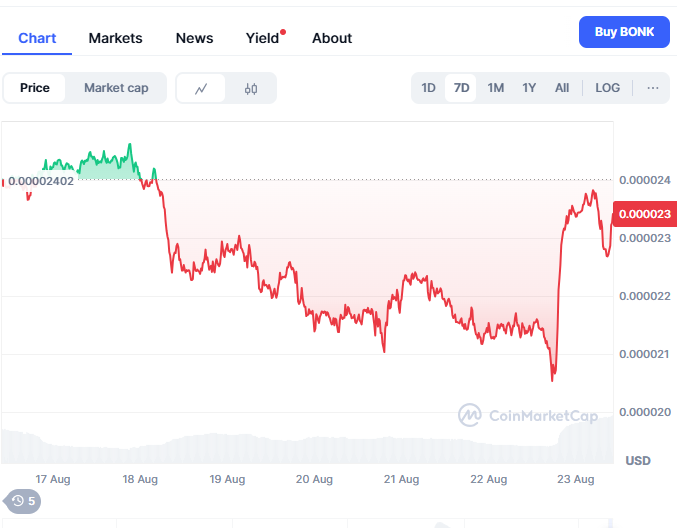Switch to candlestick chart icon
677x528 pixels.
(250, 88)
